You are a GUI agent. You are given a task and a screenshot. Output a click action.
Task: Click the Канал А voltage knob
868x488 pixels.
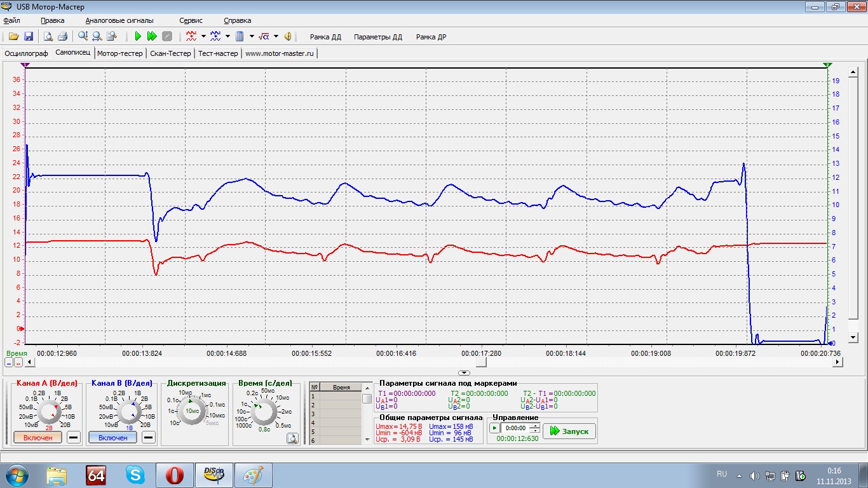click(48, 412)
